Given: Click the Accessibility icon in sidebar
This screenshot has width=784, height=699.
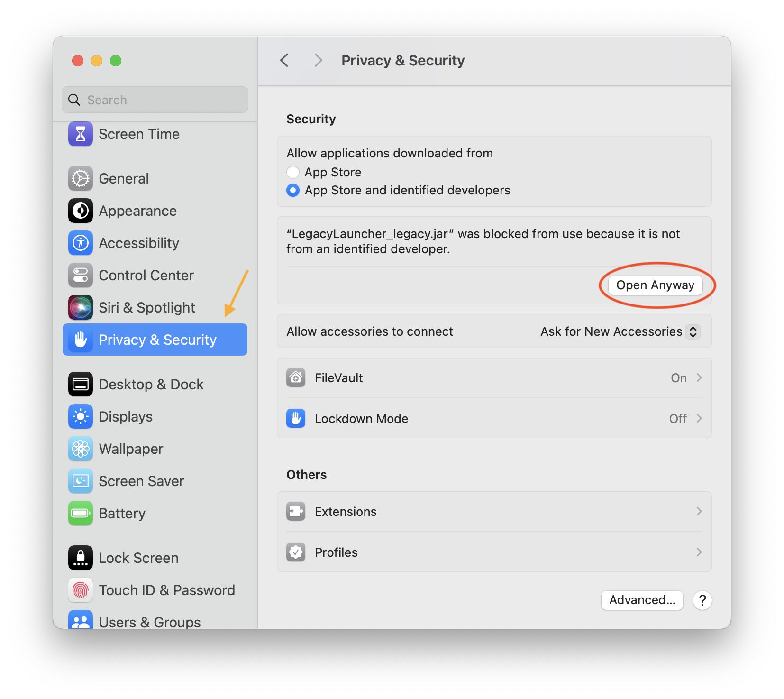Looking at the screenshot, I should click(81, 243).
